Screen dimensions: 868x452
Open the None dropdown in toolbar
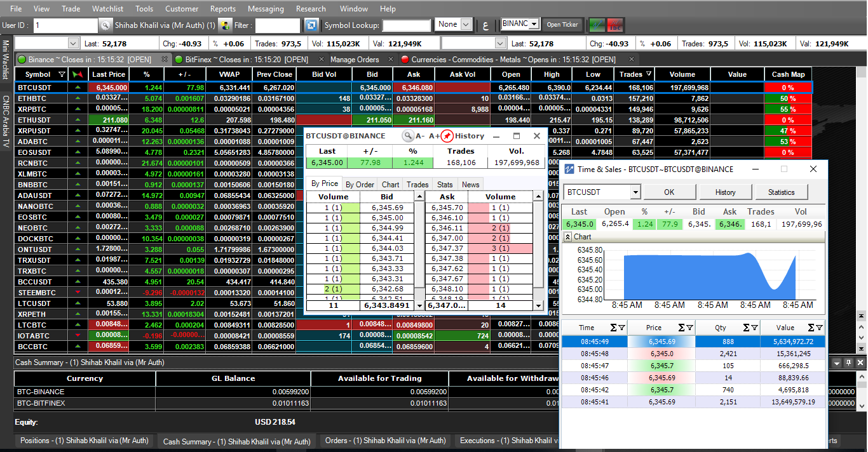point(466,24)
